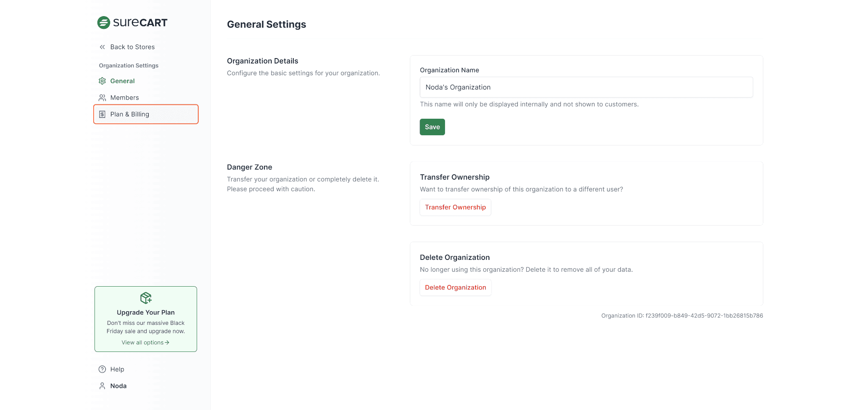
Task: Click the Help question mark icon
Action: [102, 369]
